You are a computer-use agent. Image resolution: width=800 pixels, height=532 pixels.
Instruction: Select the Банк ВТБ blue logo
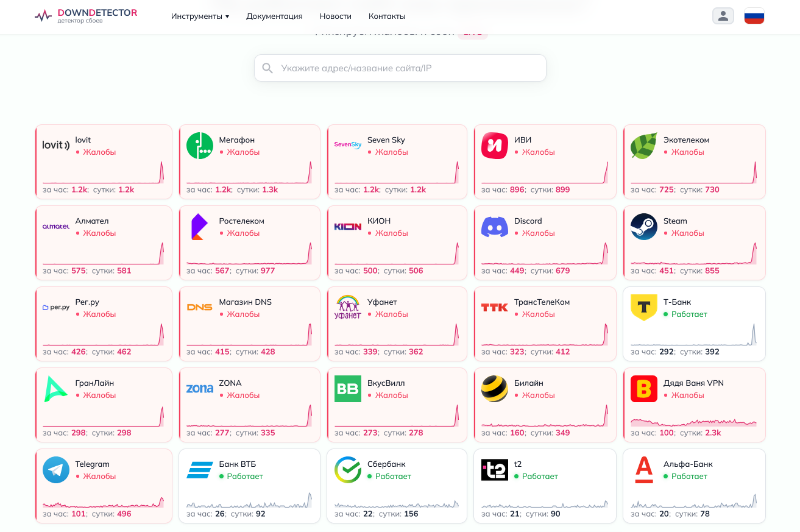click(x=200, y=470)
